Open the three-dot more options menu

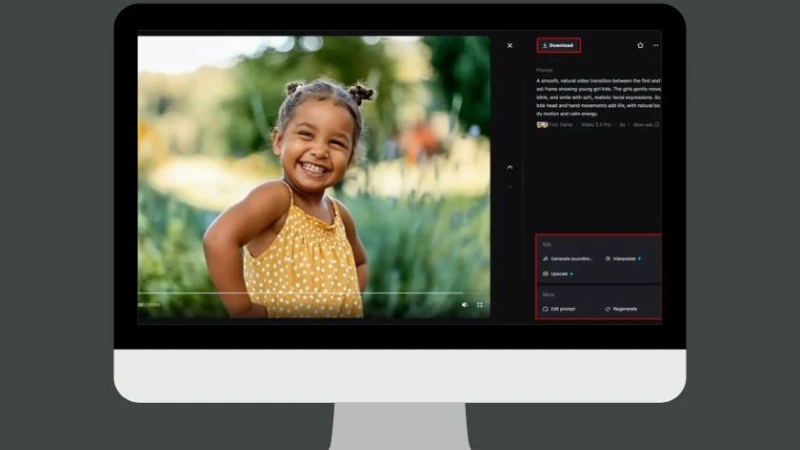tap(656, 45)
